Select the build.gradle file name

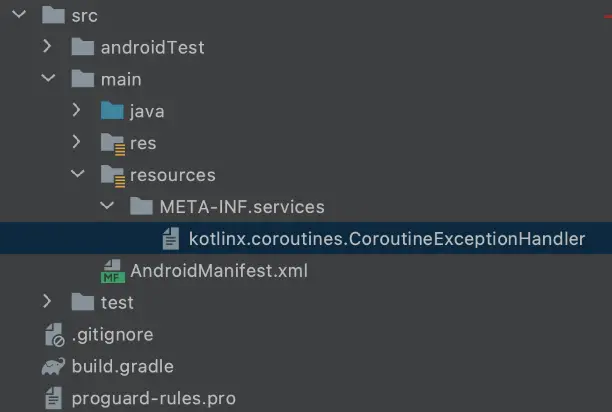coord(122,366)
